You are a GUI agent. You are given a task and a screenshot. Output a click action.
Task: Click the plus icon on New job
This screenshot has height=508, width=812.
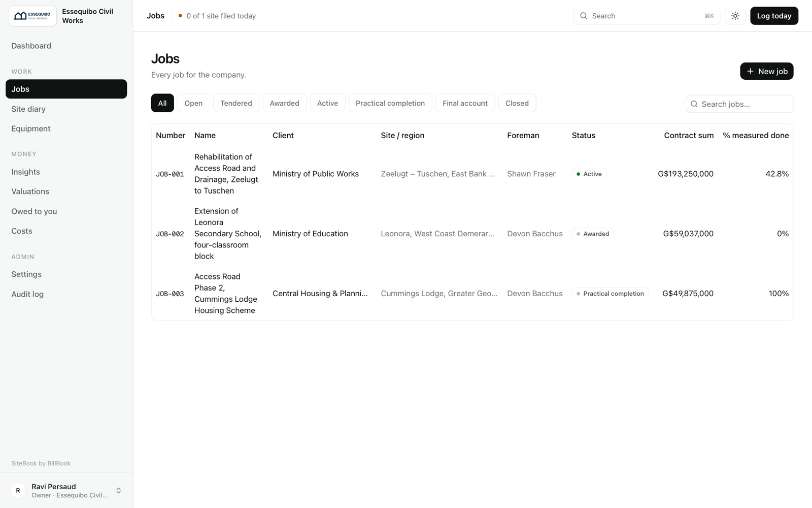pos(750,71)
